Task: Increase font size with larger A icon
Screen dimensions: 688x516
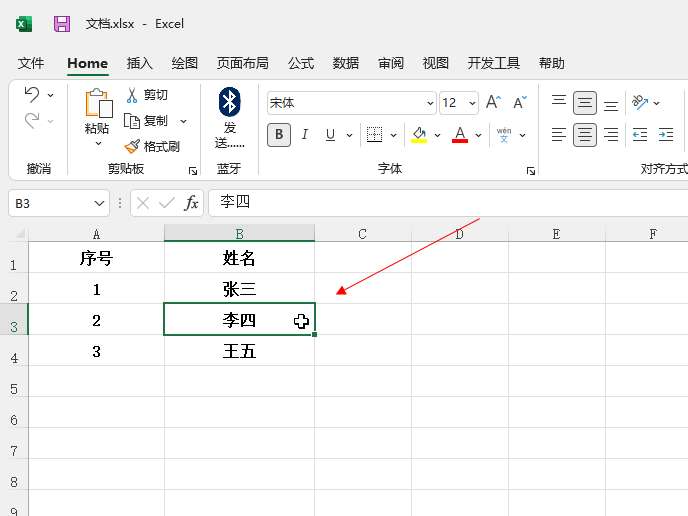Action: click(492, 103)
